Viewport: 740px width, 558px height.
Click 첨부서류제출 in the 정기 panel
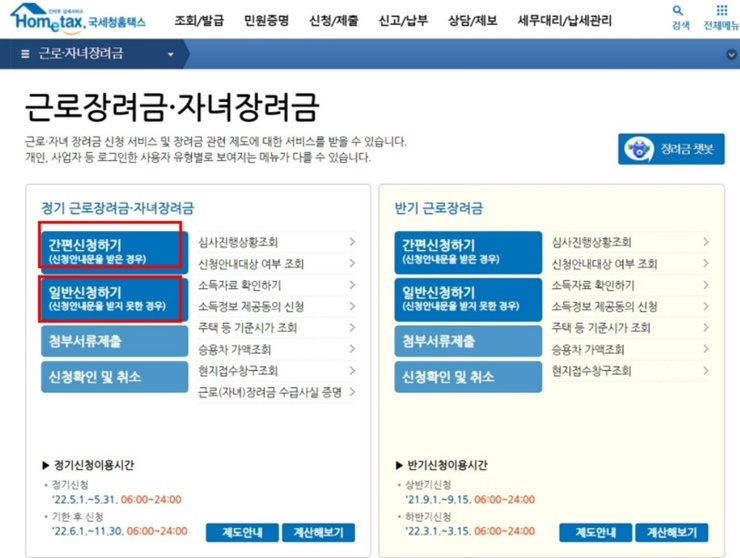tap(115, 341)
